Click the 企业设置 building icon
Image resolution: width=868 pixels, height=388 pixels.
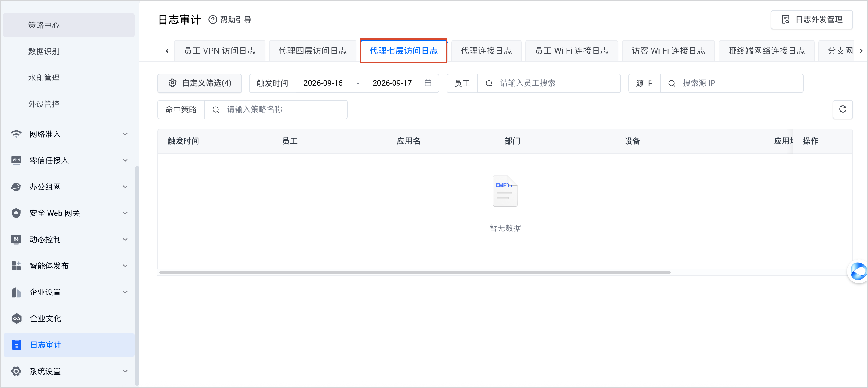(16, 292)
